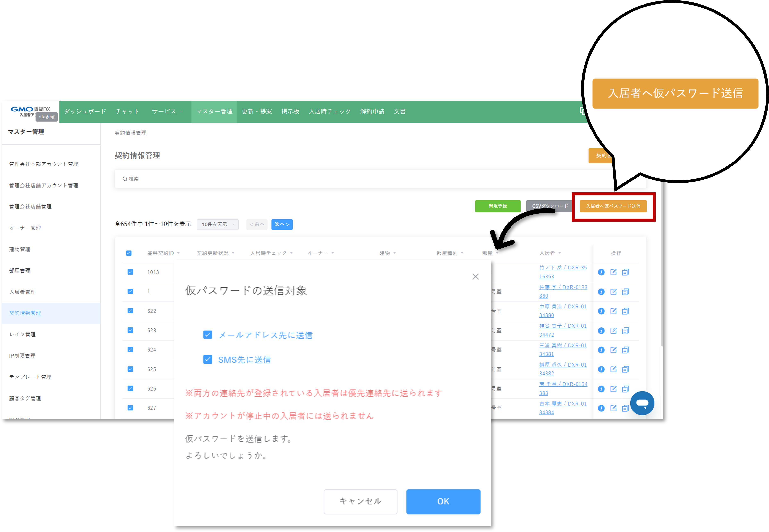Close the 仮パスワードの送信対象 dialog
Viewport: 769px width, 532px height.
click(475, 276)
